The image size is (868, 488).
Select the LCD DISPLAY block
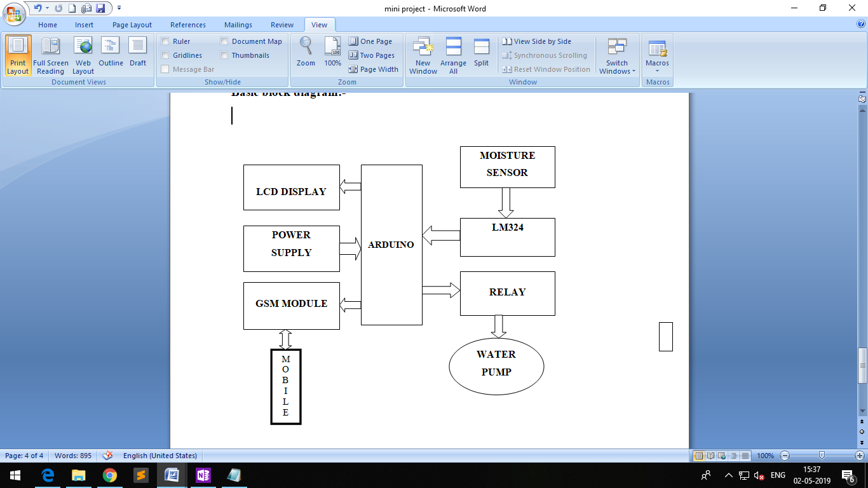[291, 187]
